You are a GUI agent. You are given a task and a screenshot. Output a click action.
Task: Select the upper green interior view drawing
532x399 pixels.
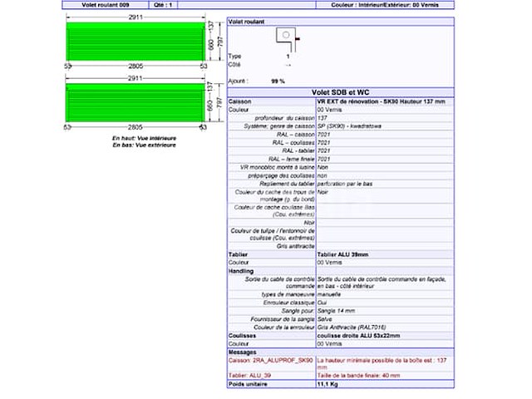pos(135,38)
